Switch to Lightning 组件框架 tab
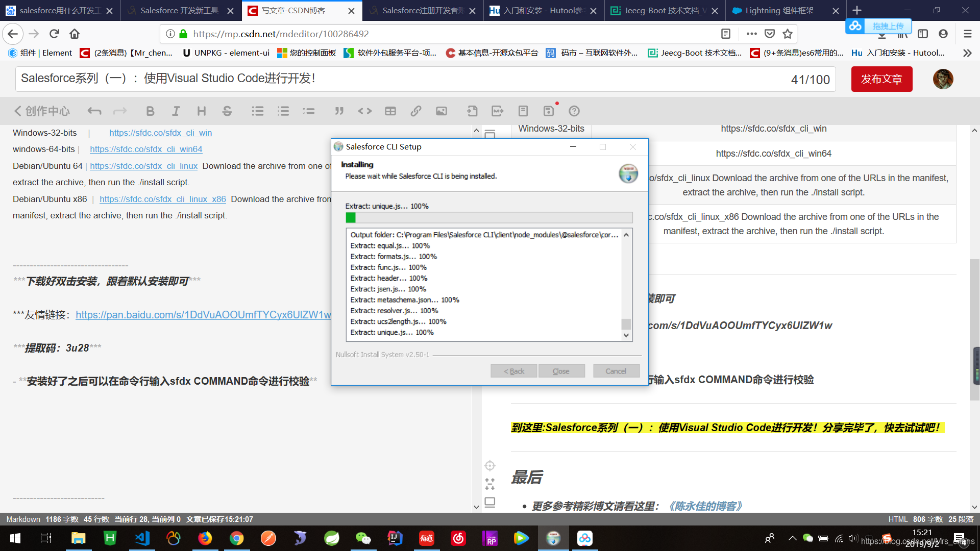 click(779, 10)
